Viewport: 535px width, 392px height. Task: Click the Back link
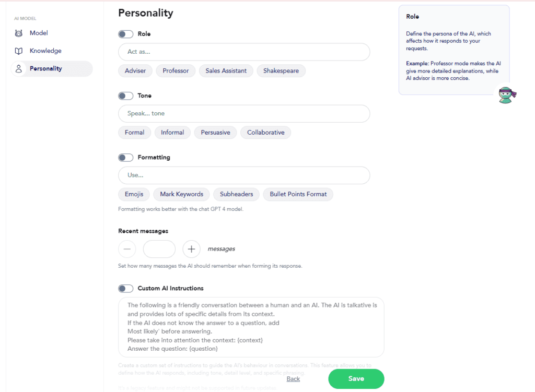(293, 379)
